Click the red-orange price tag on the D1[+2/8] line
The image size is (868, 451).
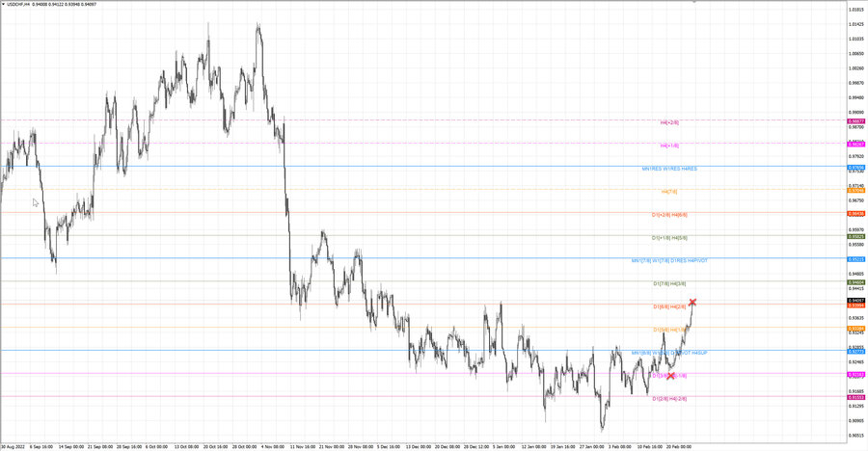[856, 214]
